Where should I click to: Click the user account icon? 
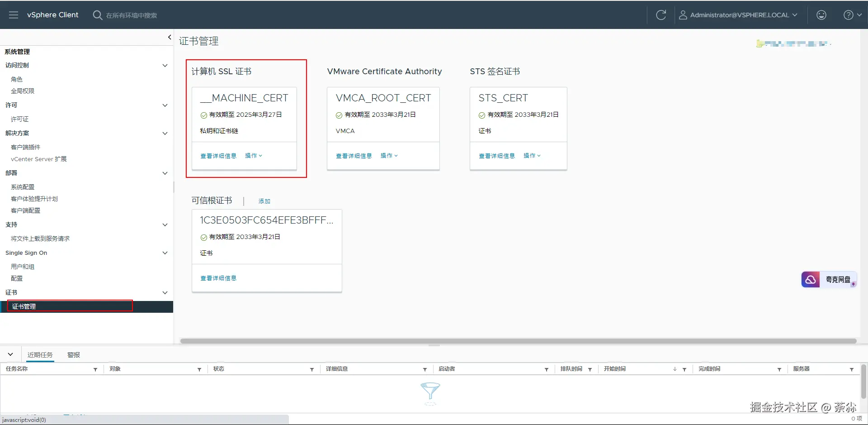pyautogui.click(x=683, y=15)
